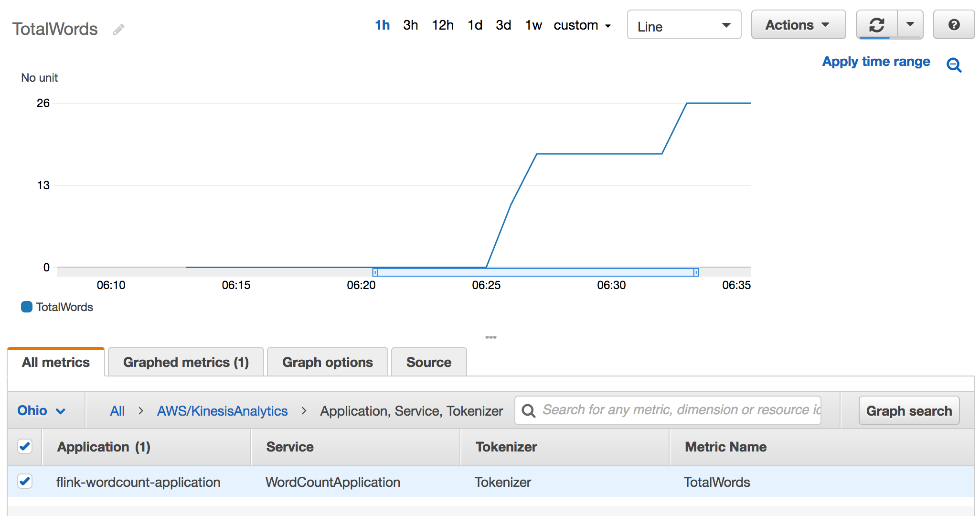Screen dimensions: 980x516
Task: Open the Graph options tab
Action: [327, 362]
